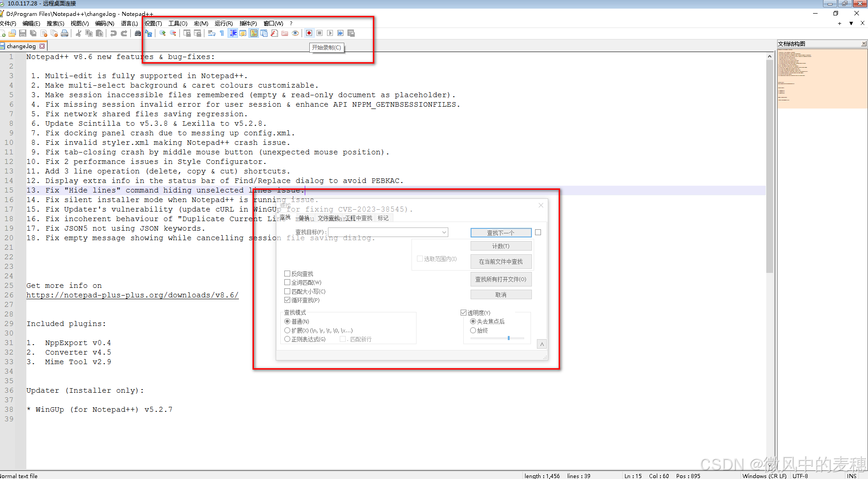
Task: Open Replace using the toolbar icon
Action: [149, 33]
